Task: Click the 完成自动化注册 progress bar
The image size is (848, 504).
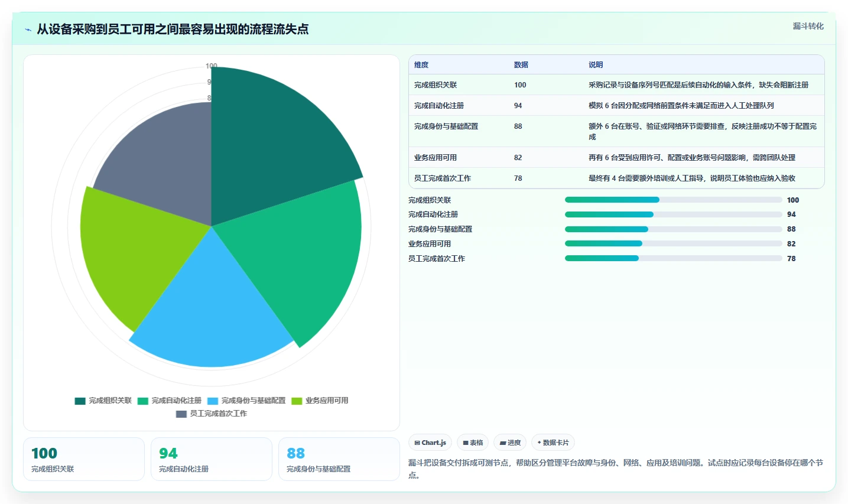Action: [x=674, y=214]
